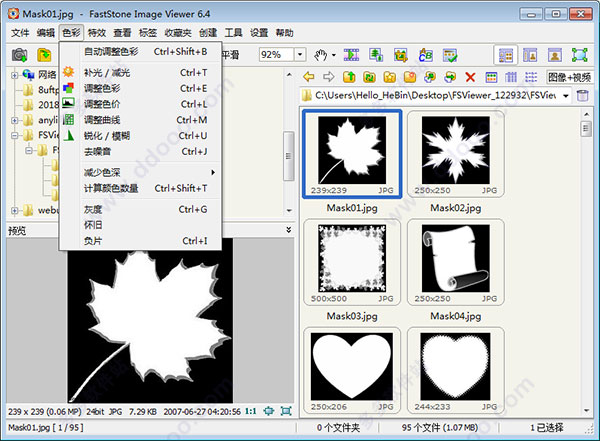The height and width of the screenshot is (441, 600).
Task: Open the 图像+视频 file filter dropdown
Action: tap(569, 77)
